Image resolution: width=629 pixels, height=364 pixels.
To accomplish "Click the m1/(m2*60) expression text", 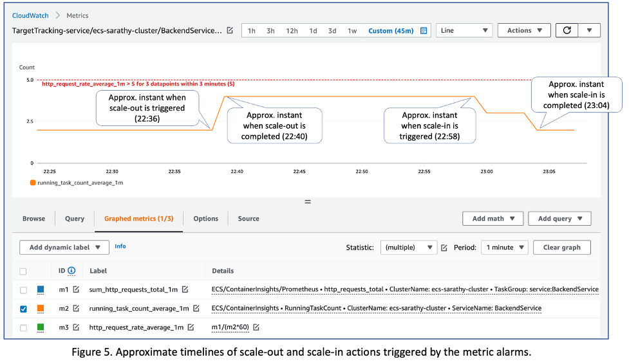I will 230,327.
